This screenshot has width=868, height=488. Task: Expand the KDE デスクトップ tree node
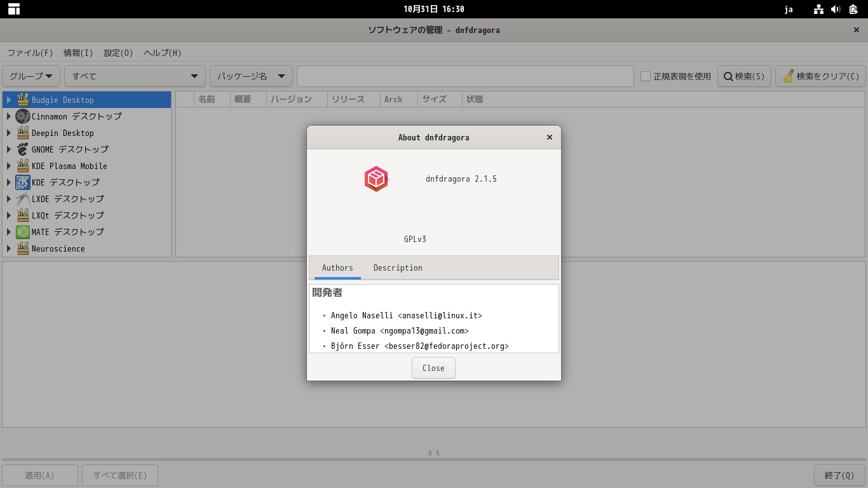click(x=8, y=182)
